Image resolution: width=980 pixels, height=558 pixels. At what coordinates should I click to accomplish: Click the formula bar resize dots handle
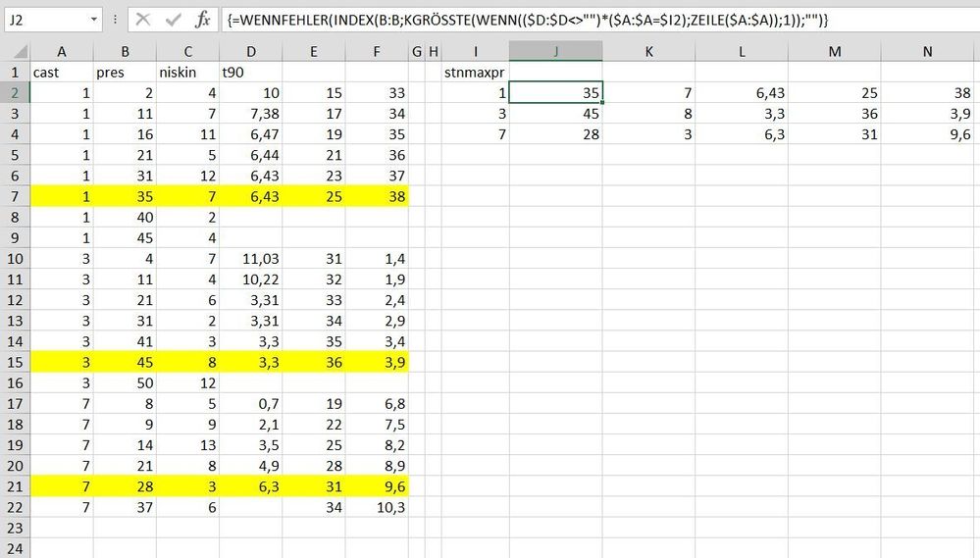coord(115,20)
